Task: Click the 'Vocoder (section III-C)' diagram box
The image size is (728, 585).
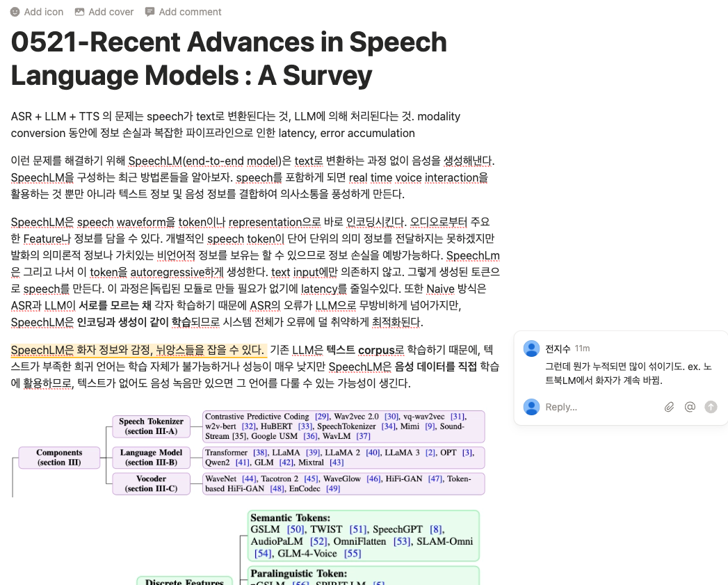Action: click(x=152, y=483)
